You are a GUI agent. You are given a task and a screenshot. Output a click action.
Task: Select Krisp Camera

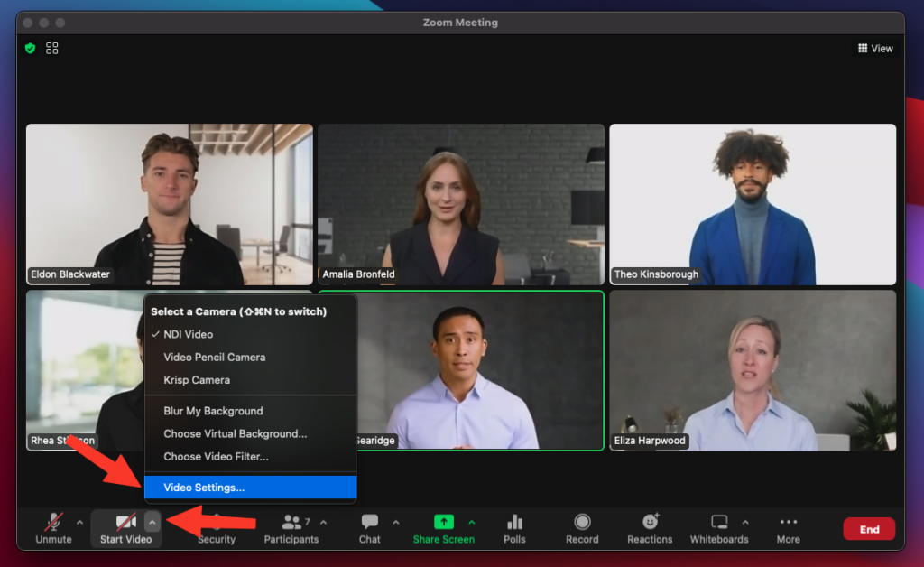point(251,380)
